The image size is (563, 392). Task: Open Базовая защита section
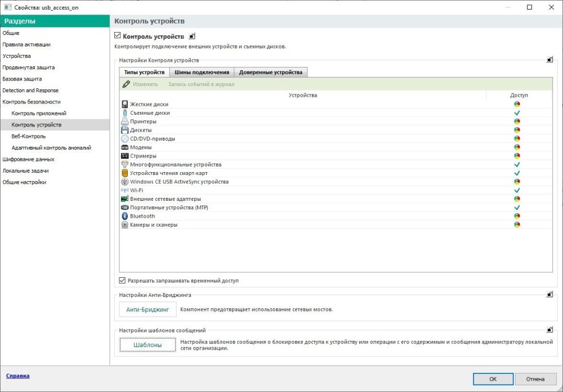tap(22, 79)
